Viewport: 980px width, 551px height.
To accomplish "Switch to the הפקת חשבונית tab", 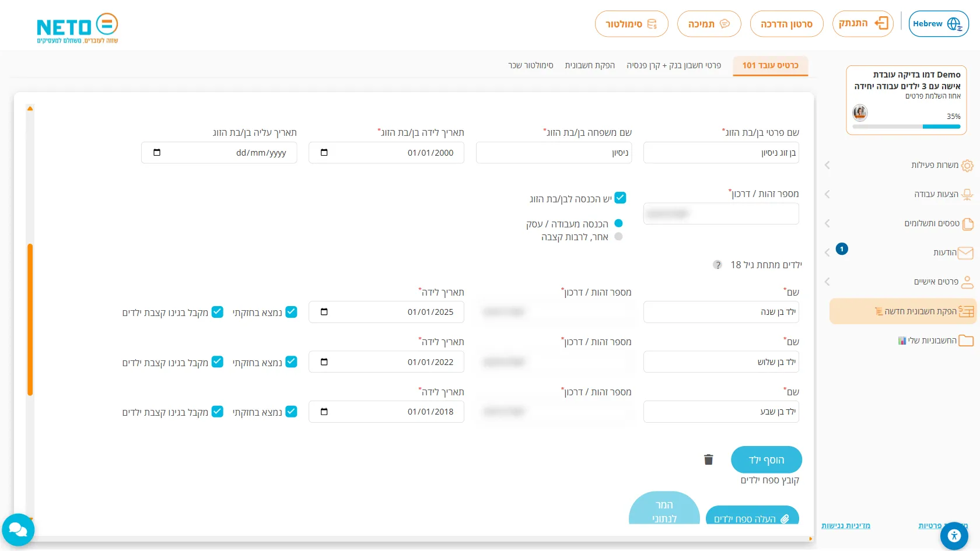I will (590, 65).
